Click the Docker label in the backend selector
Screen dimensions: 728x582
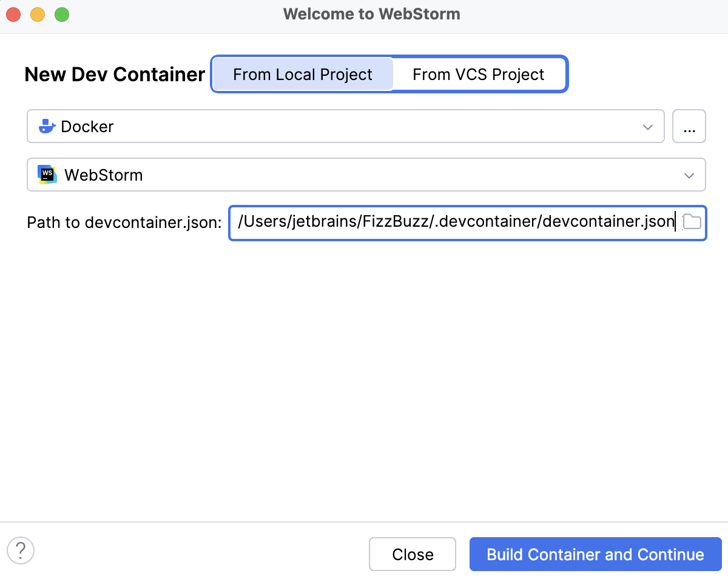(87, 126)
